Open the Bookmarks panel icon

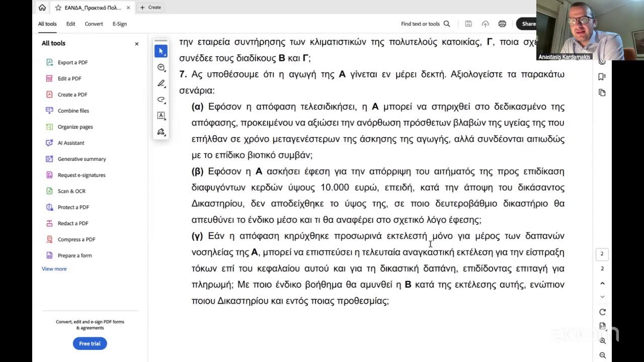pos(602,76)
